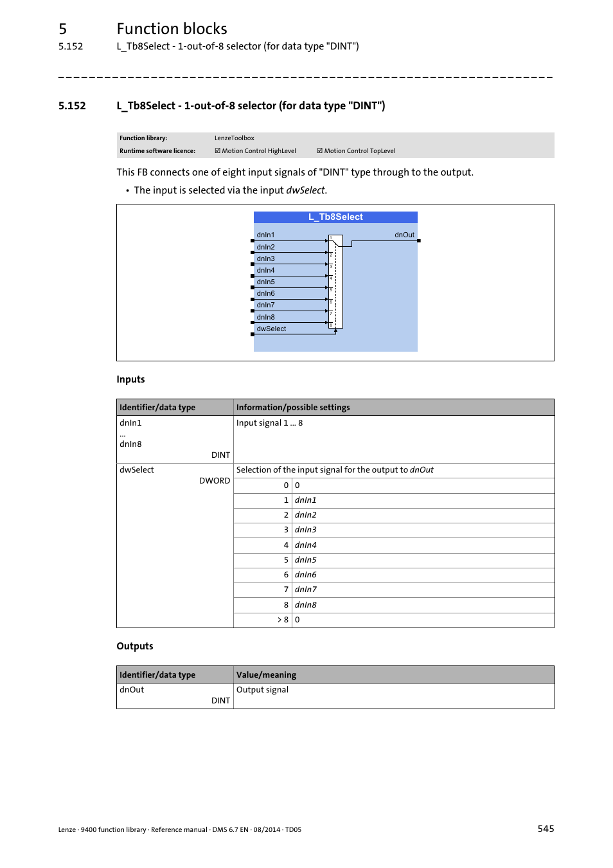Click the dnOut output pin in diagram
The width and height of the screenshot is (613, 868).
tap(418, 240)
